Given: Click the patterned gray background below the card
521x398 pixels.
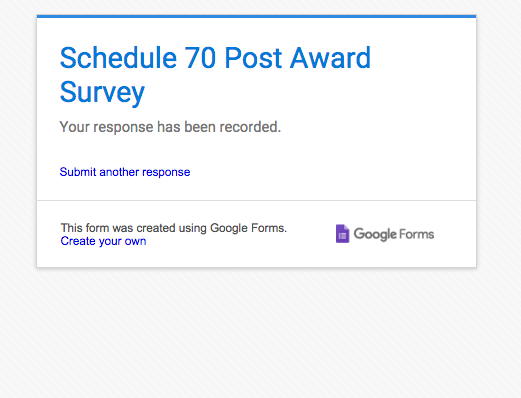Looking at the screenshot, I should 260,333.
